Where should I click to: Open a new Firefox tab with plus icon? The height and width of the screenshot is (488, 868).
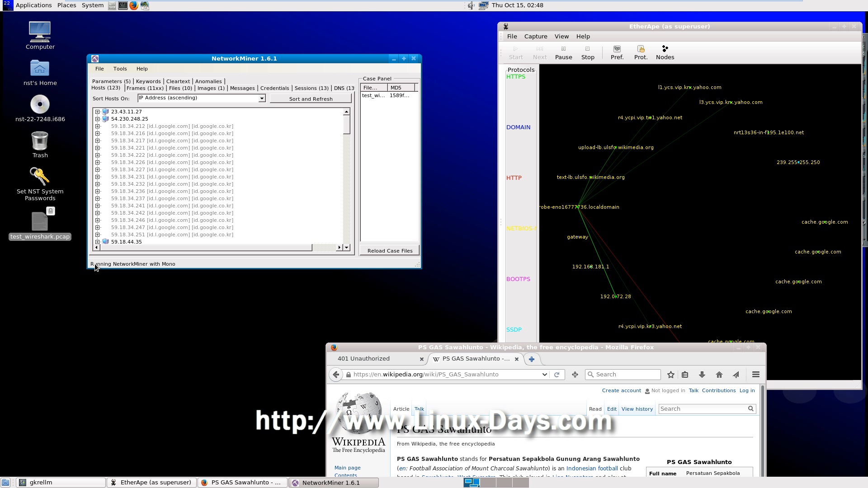coord(532,359)
